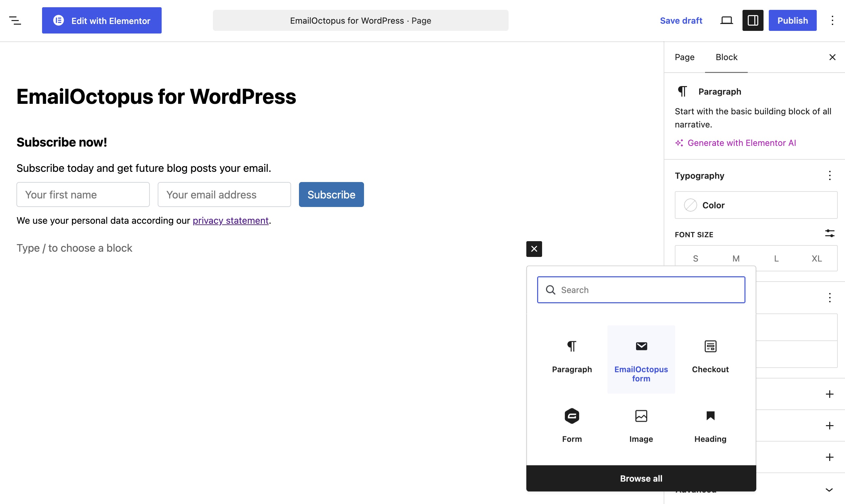This screenshot has width=845, height=504.
Task: Focus the block Search field
Action: [641, 290]
